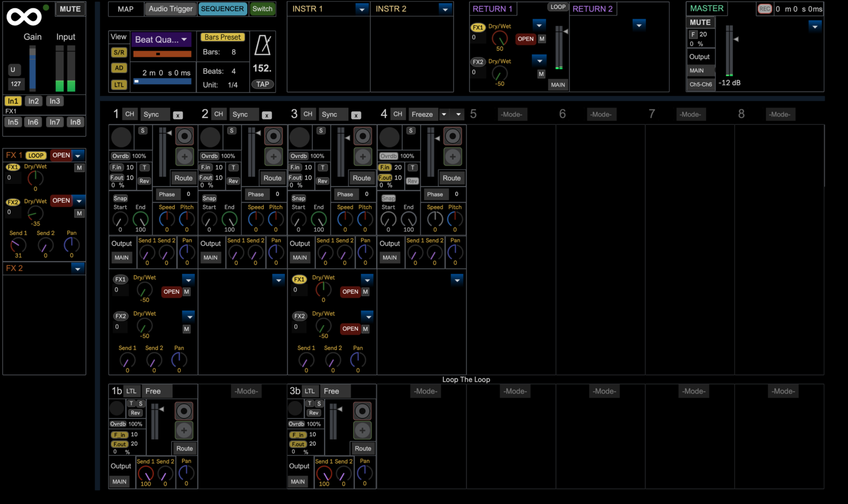Click OPEN on FX 1
848x504 pixels.
(x=61, y=155)
